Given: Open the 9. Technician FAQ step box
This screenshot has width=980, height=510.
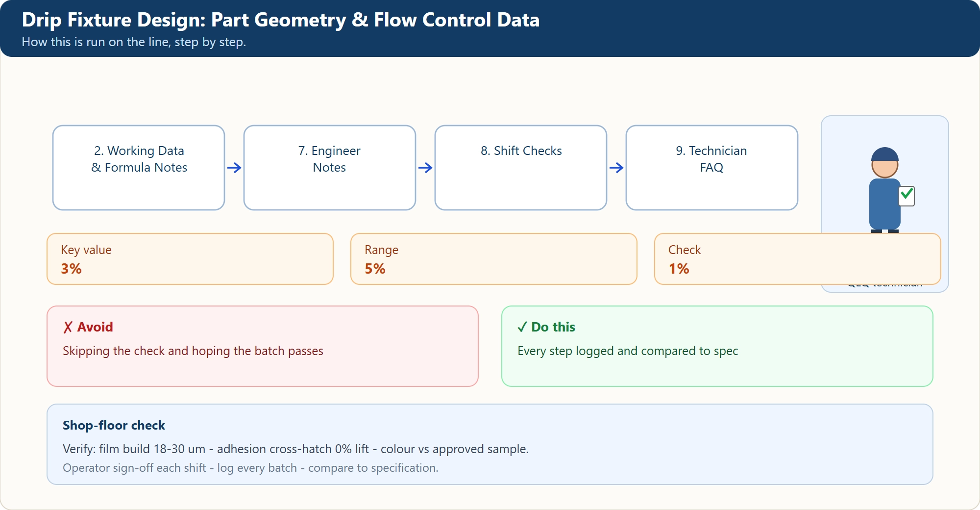Looking at the screenshot, I should (x=712, y=168).
